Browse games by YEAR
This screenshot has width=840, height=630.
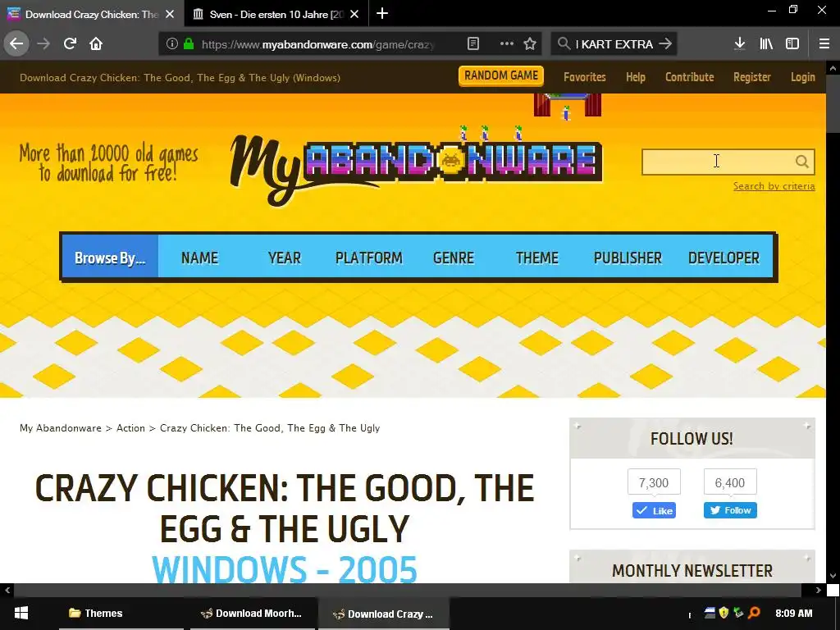(285, 258)
